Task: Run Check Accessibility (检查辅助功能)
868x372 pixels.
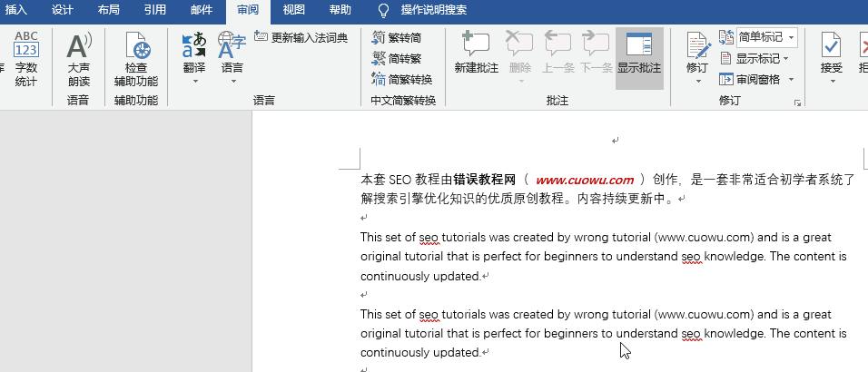Action: [x=136, y=59]
